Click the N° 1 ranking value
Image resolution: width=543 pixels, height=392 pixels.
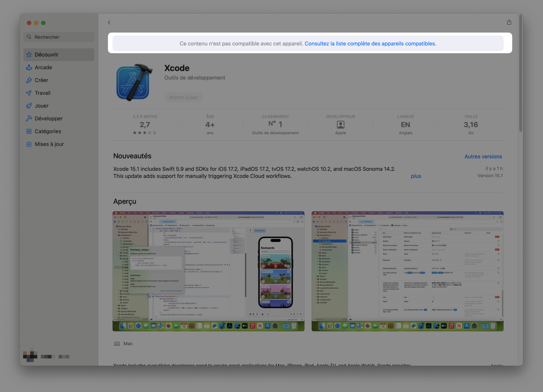click(275, 124)
